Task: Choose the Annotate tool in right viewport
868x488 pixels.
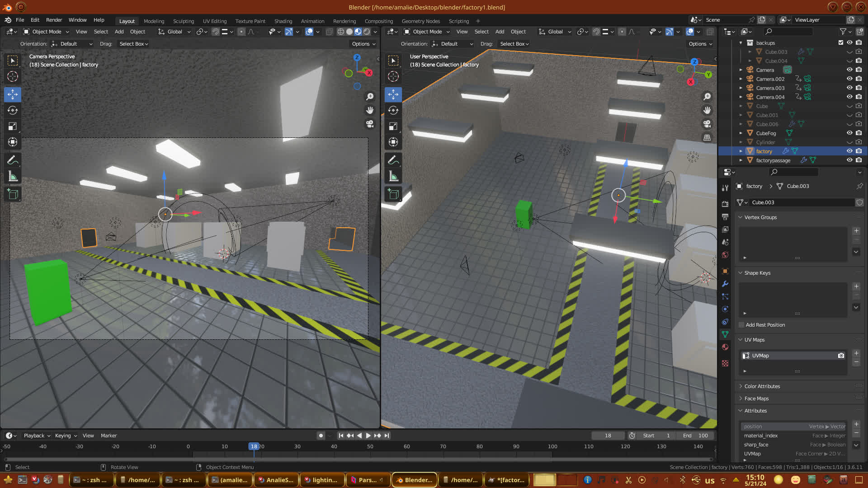Action: 393,160
